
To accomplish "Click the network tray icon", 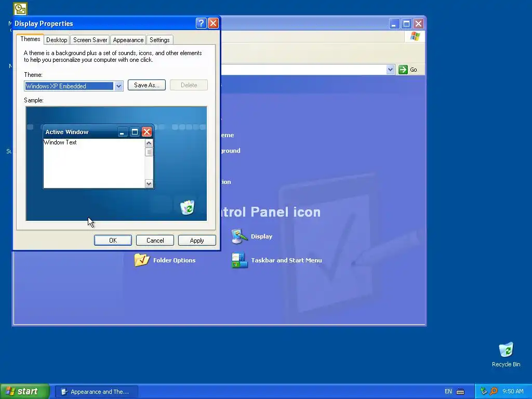I will [x=484, y=391].
